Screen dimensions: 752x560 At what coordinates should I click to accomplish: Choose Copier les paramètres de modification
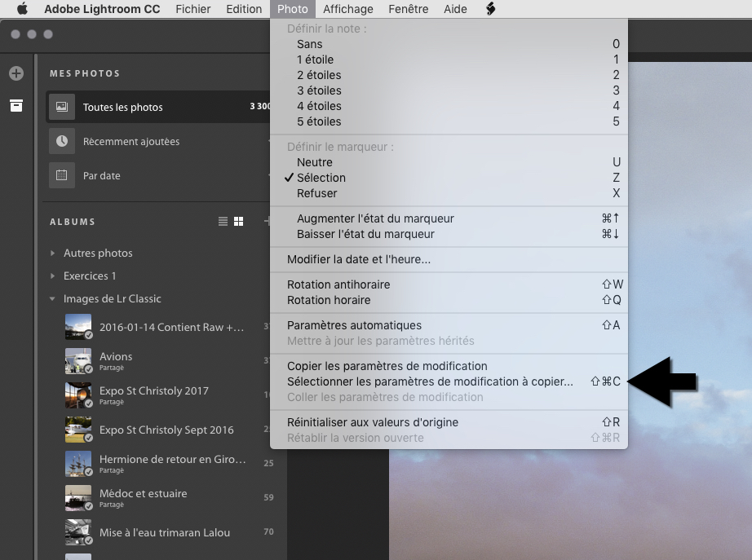[x=449, y=366]
